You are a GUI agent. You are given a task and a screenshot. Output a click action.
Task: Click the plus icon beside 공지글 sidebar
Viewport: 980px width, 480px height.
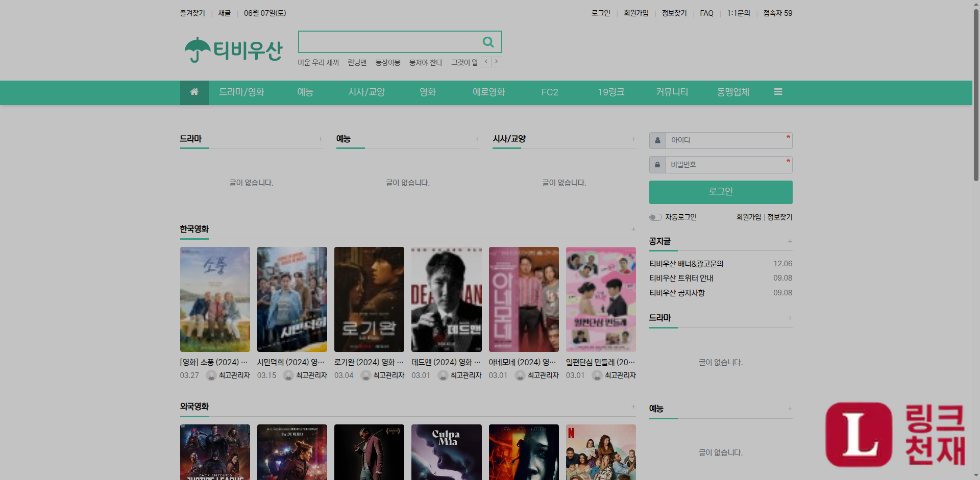click(x=790, y=241)
